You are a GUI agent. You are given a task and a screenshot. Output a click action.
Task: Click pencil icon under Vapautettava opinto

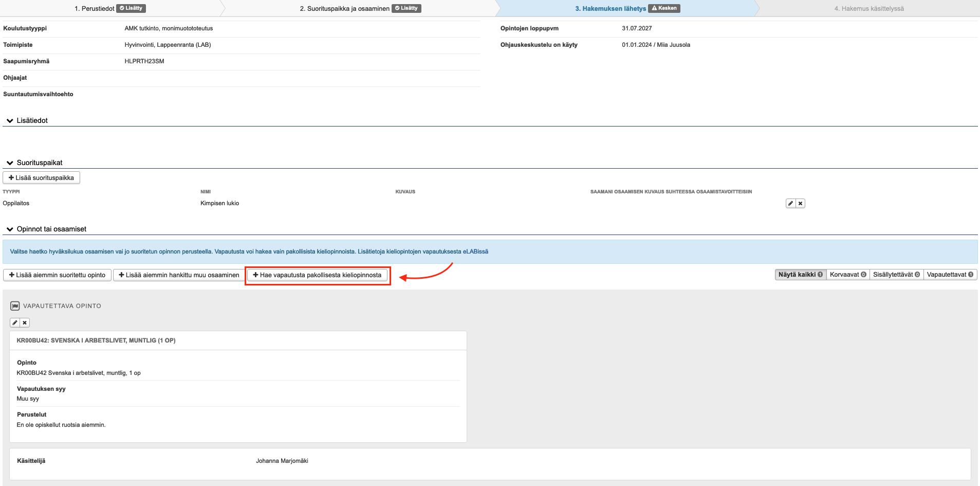pos(15,323)
